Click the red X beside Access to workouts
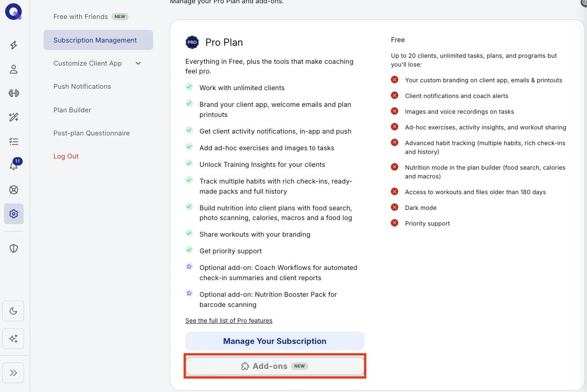Image resolution: width=587 pixels, height=392 pixels. click(x=395, y=191)
